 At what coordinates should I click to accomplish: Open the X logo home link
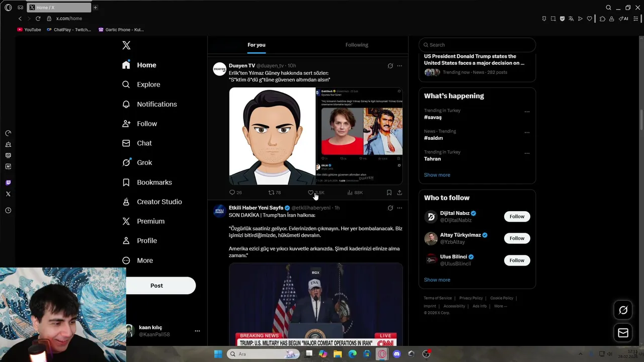126,45
